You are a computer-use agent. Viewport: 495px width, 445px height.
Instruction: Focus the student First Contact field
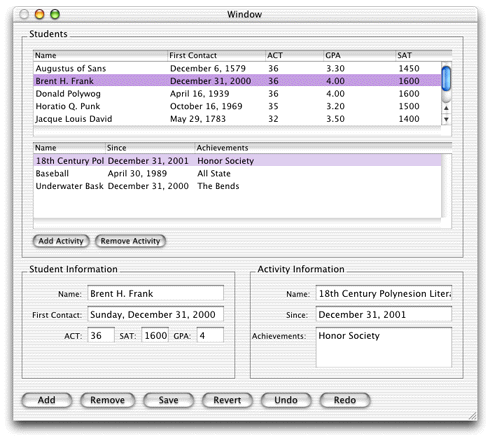[x=155, y=314]
